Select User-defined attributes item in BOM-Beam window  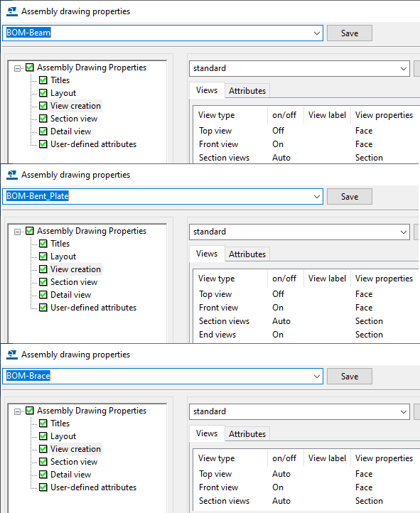point(93,144)
